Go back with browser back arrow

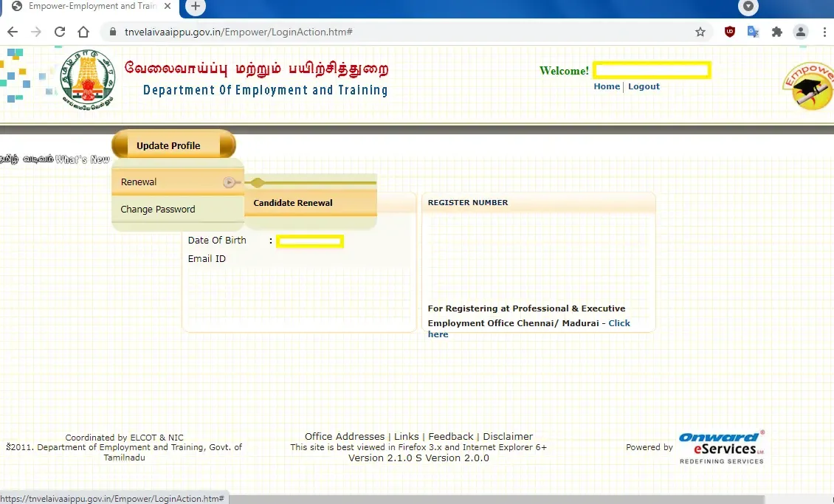click(x=13, y=32)
